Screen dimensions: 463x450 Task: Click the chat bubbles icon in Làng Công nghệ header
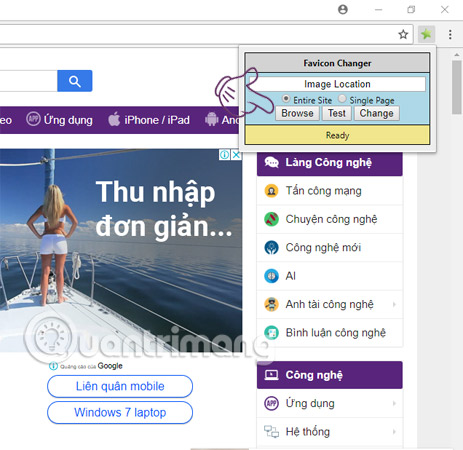pos(272,162)
